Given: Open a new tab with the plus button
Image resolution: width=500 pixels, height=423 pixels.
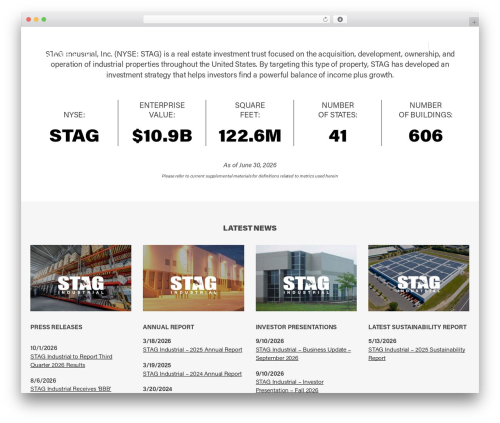Looking at the screenshot, I should (474, 22).
